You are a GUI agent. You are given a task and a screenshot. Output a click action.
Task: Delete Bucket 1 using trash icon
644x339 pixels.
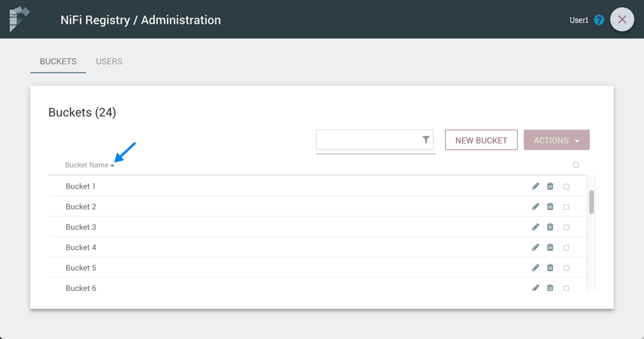[550, 187]
